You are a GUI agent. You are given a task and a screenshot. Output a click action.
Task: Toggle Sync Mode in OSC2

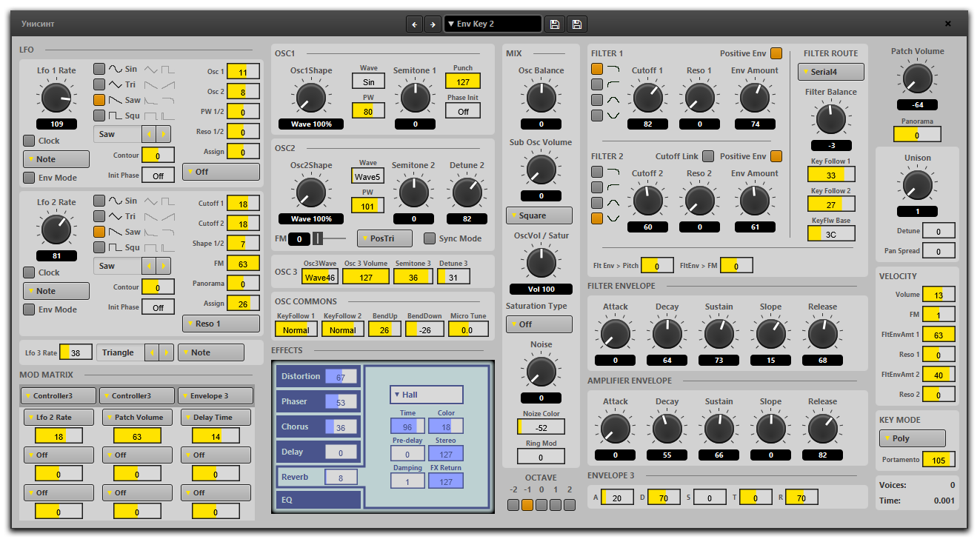430,238
